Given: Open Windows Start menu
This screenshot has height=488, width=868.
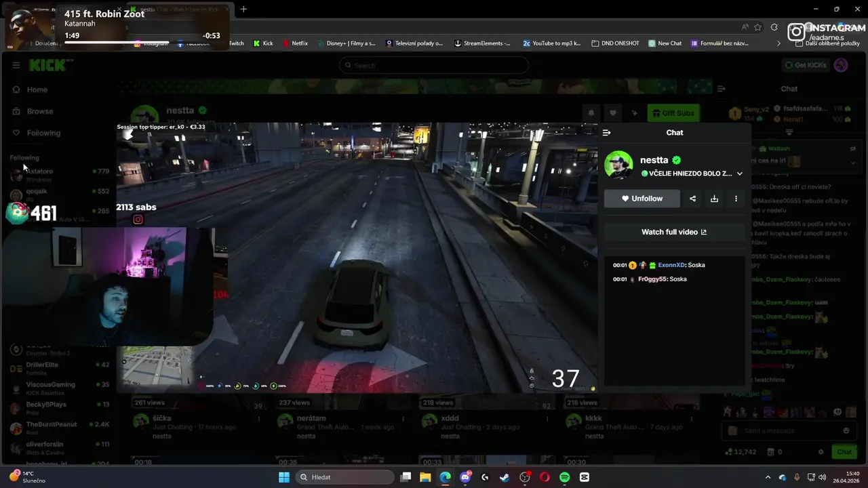Looking at the screenshot, I should coord(284,477).
